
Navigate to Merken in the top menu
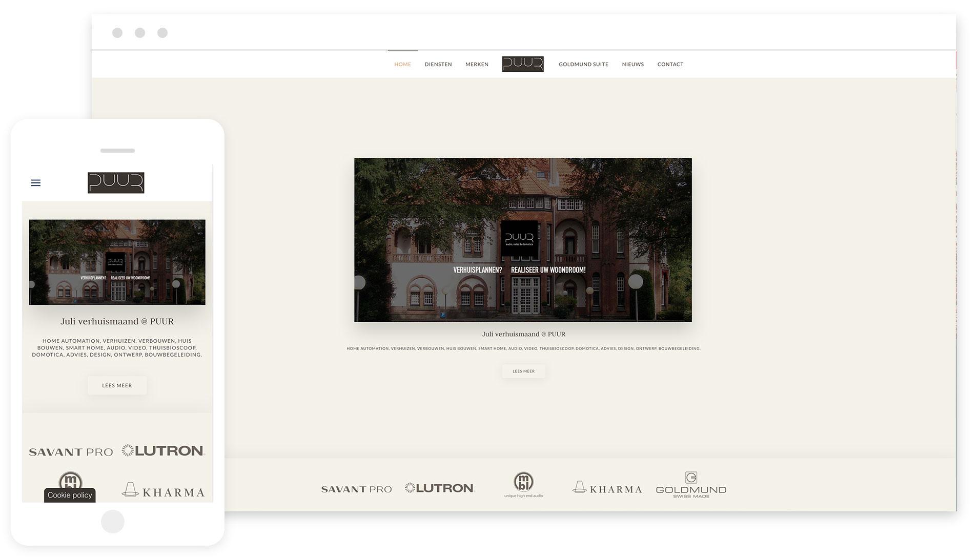(477, 65)
